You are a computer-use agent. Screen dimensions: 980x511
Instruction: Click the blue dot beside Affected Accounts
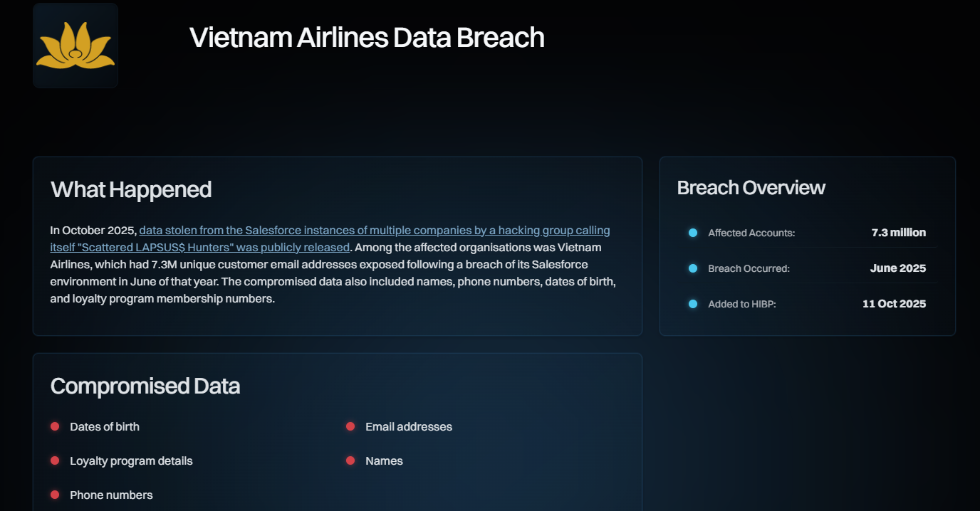693,233
